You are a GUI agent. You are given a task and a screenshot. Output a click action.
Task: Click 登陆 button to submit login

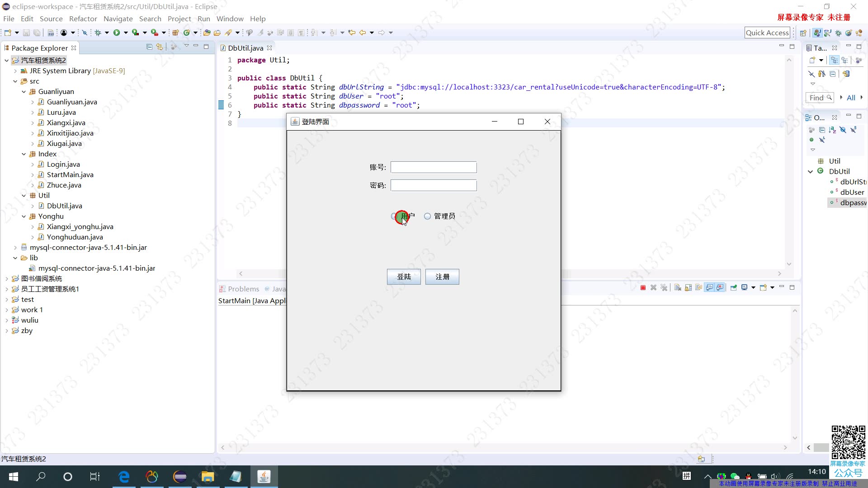[404, 277]
